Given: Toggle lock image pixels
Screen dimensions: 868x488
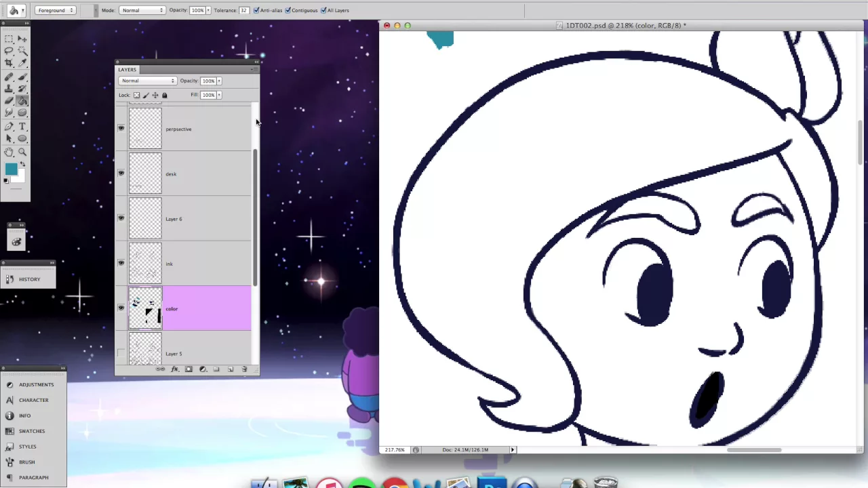Looking at the screenshot, I should (146, 95).
